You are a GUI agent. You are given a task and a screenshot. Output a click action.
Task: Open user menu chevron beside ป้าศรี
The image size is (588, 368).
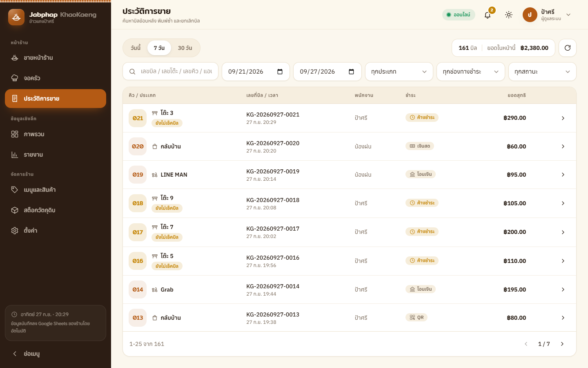coord(568,15)
